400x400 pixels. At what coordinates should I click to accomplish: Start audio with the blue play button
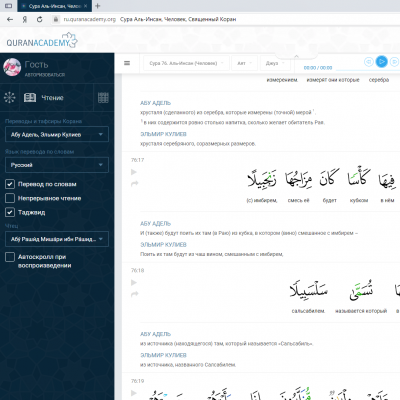(382, 62)
